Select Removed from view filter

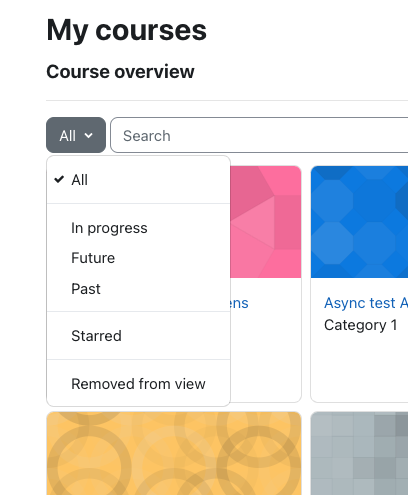point(138,384)
